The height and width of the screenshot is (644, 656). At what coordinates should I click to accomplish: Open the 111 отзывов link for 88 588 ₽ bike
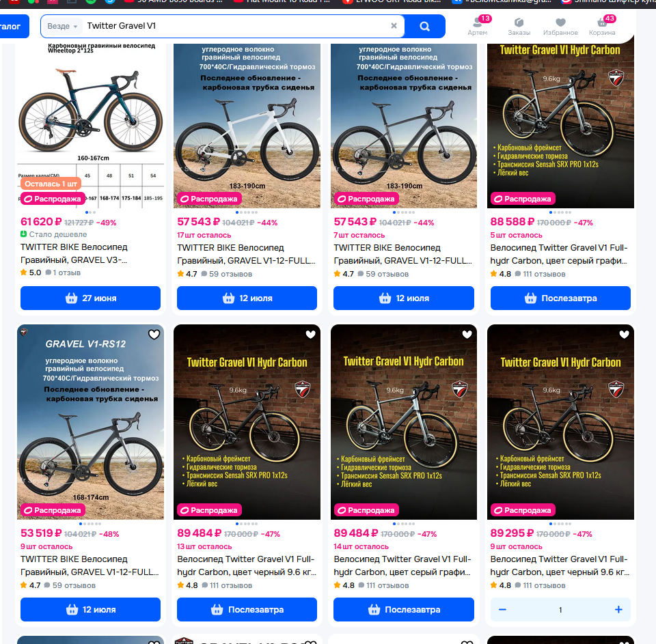click(544, 275)
